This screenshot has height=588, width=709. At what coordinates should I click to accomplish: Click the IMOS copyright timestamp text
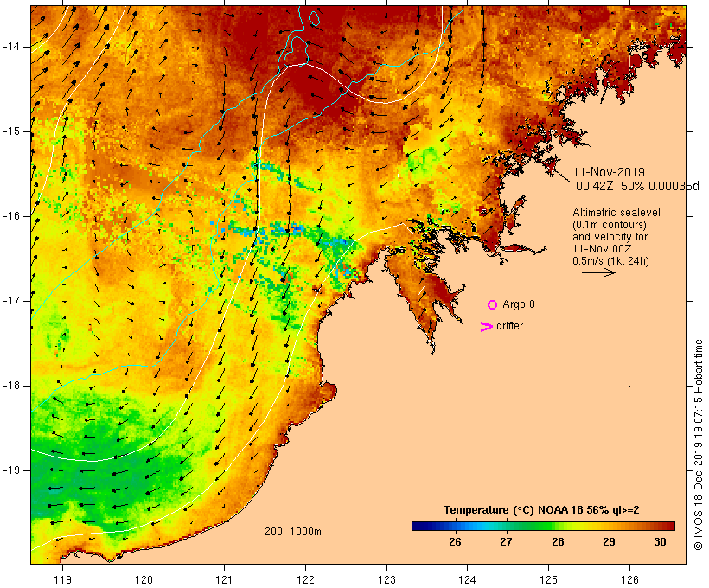(x=699, y=444)
